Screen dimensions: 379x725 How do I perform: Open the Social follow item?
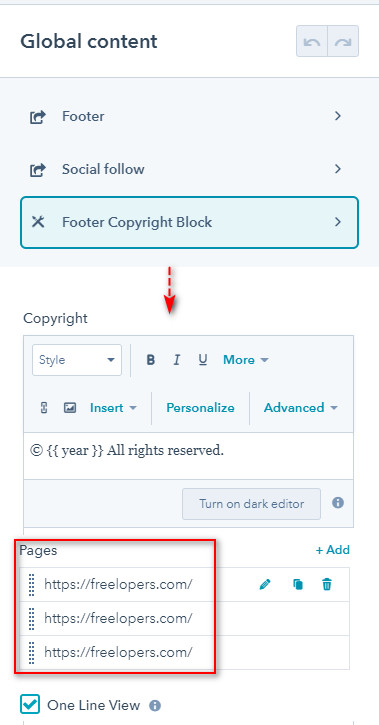pyautogui.click(x=189, y=169)
